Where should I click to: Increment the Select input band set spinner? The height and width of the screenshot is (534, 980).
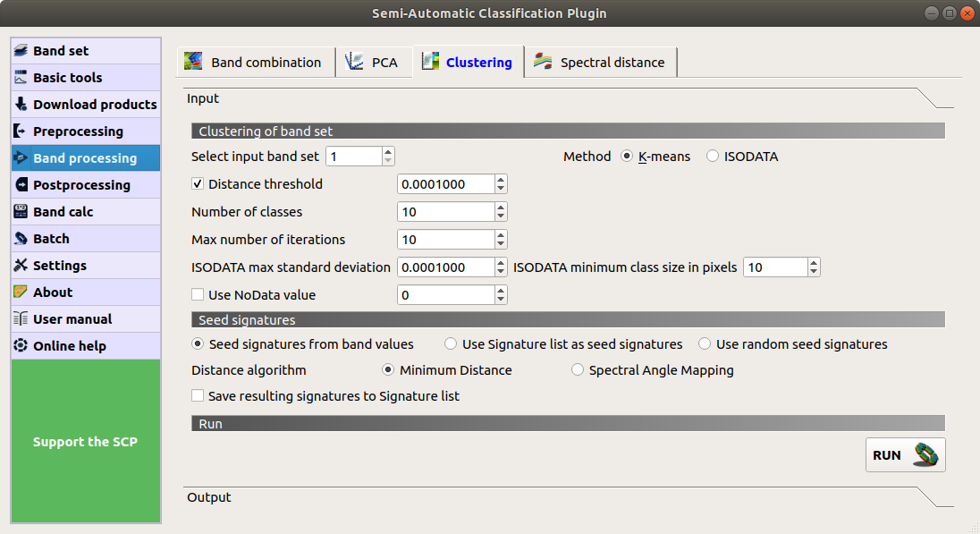click(x=388, y=152)
